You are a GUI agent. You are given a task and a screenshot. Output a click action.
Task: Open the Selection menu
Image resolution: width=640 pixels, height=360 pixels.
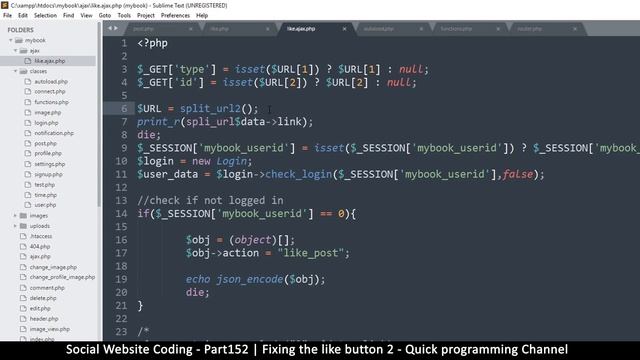pos(45,16)
